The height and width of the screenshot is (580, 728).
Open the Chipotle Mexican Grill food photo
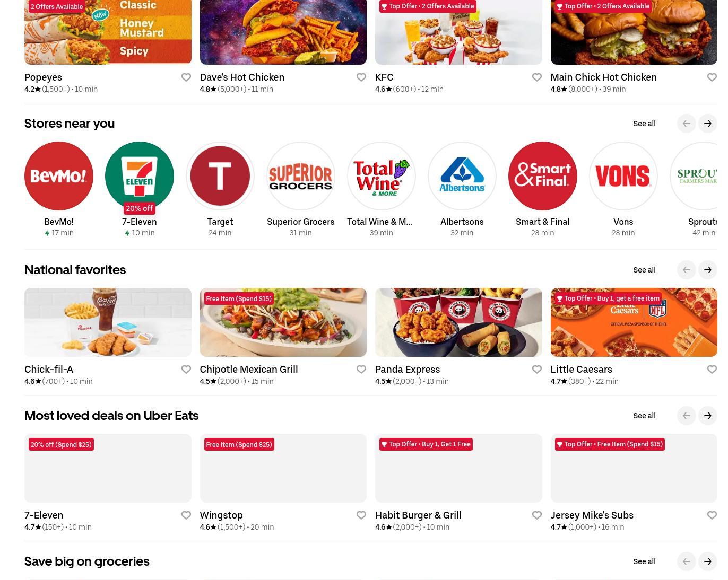pyautogui.click(x=283, y=322)
